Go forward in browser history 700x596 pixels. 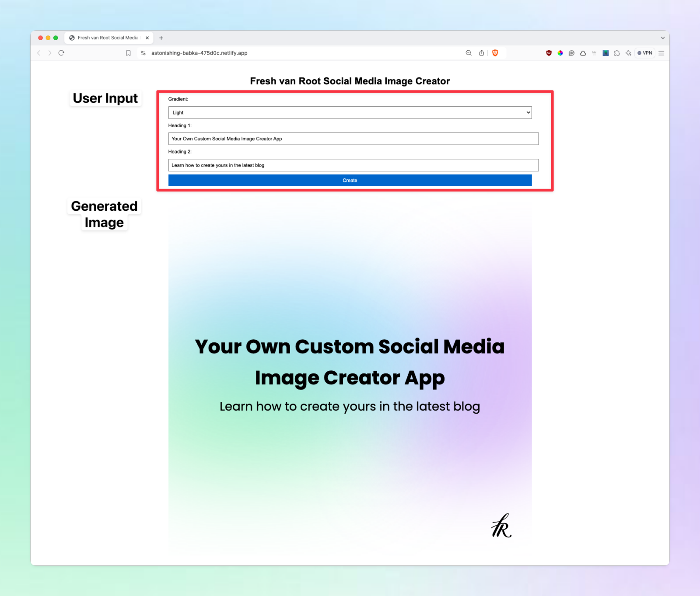click(x=50, y=53)
